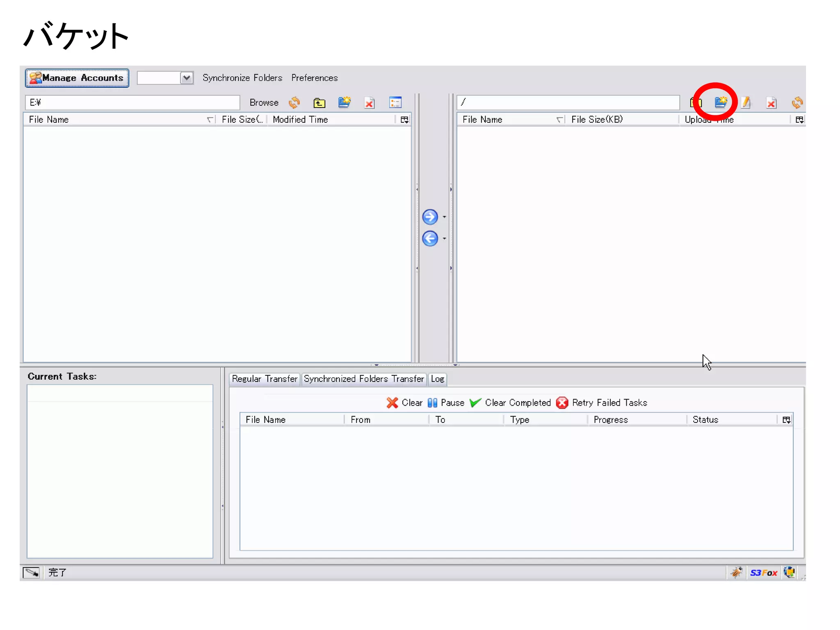Sort the local pane by File Size
The image size is (840, 630).
click(242, 120)
